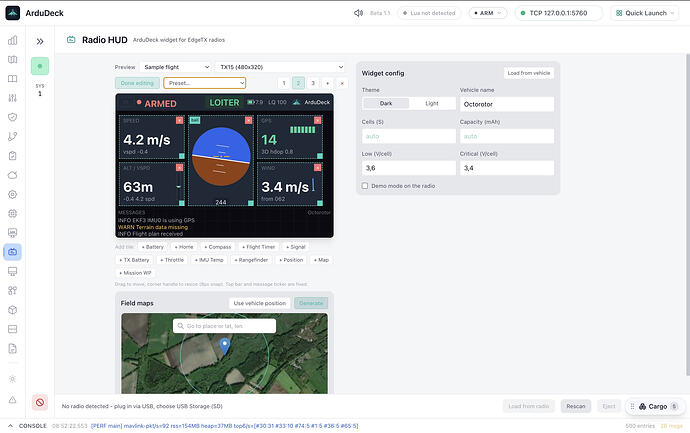Open the gear settings sidebar icon
690x433 pixels.
pyautogui.click(x=13, y=194)
